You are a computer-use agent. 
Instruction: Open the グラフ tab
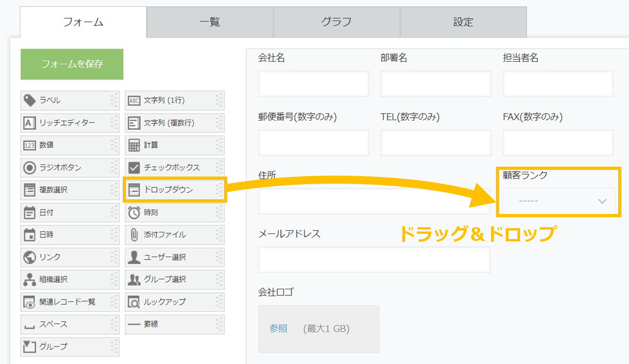(x=336, y=22)
